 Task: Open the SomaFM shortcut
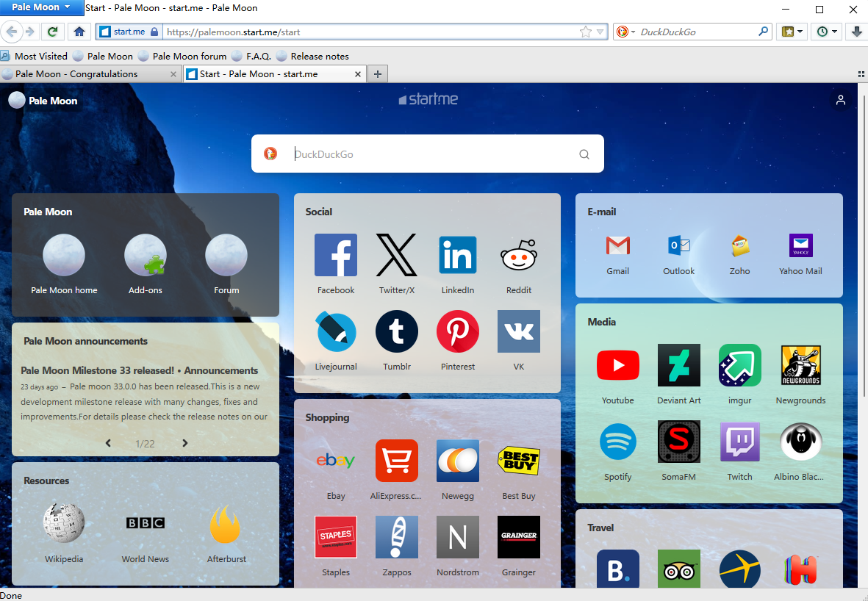(x=678, y=442)
